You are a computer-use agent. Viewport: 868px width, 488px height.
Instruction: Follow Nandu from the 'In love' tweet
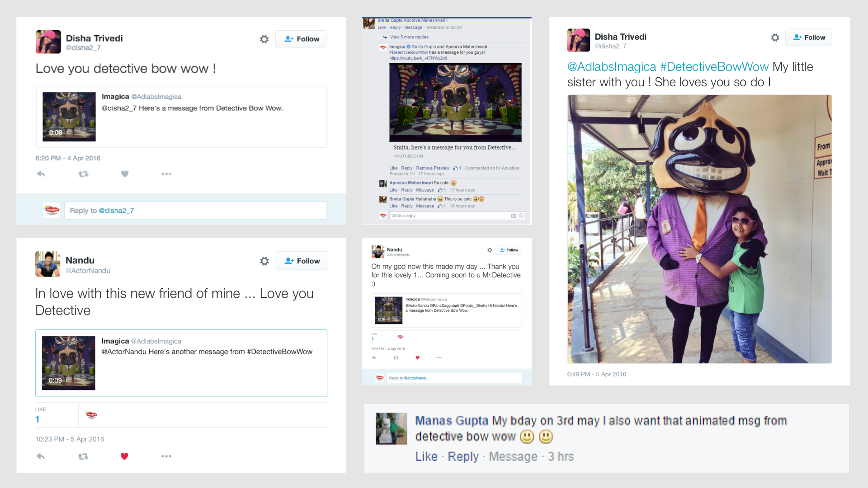tap(302, 261)
